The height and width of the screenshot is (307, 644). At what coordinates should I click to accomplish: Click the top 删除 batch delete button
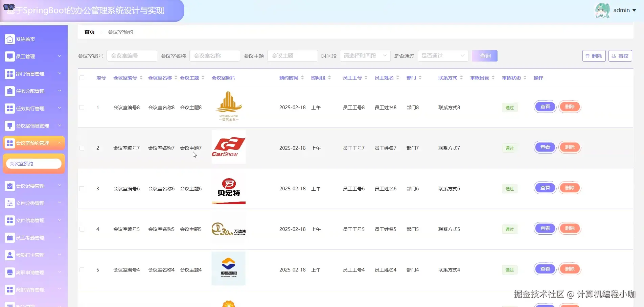tap(594, 56)
